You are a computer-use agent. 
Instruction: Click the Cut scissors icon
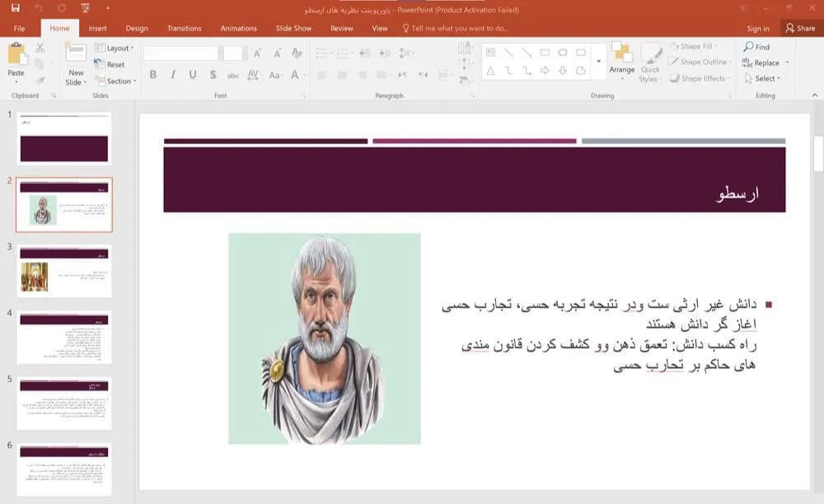pos(40,49)
